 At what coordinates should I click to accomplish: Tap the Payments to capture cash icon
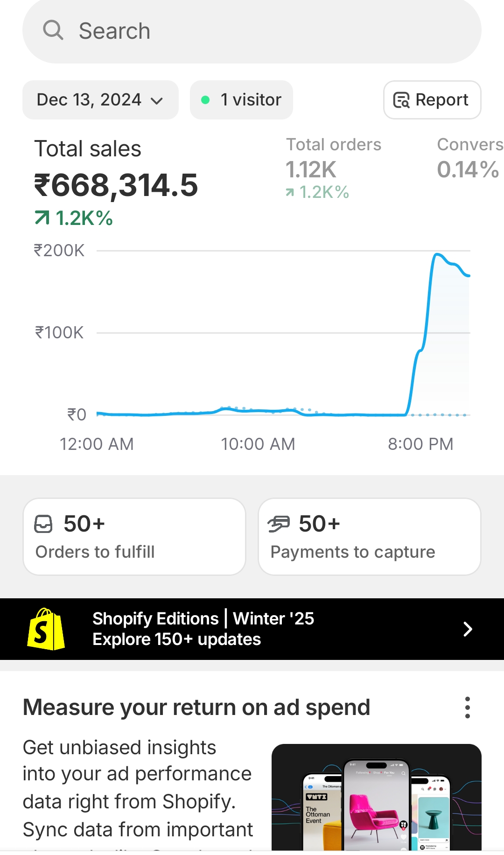pyautogui.click(x=279, y=524)
